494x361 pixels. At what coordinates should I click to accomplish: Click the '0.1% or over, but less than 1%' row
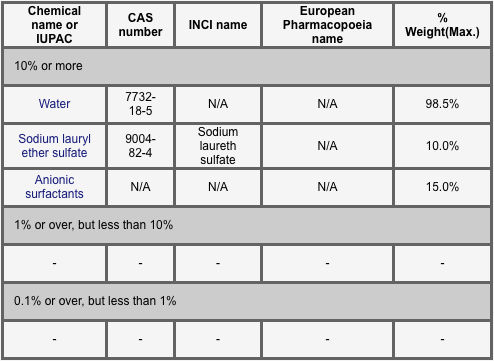point(247,301)
